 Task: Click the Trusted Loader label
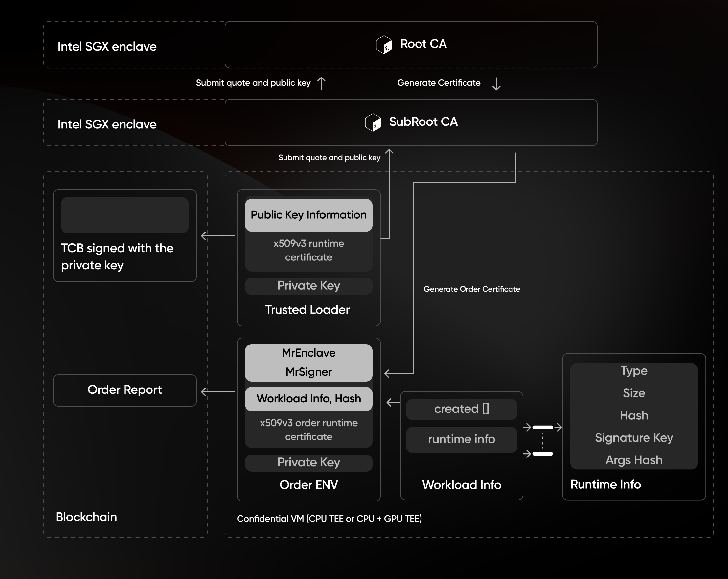(x=307, y=310)
